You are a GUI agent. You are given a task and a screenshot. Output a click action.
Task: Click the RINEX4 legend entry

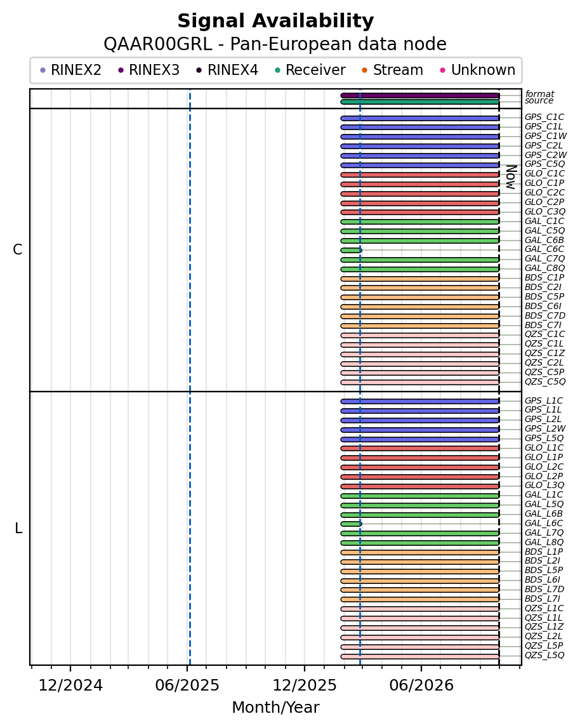coord(227,70)
